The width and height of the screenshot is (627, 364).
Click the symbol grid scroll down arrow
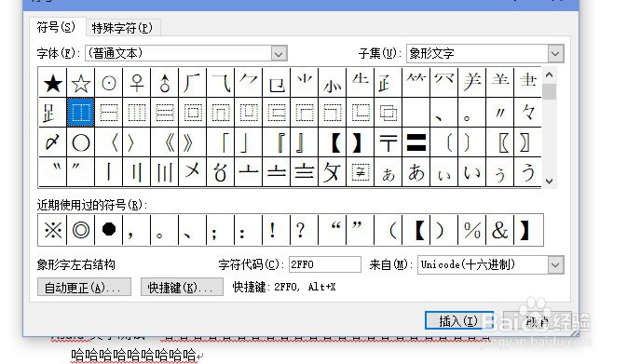point(550,181)
